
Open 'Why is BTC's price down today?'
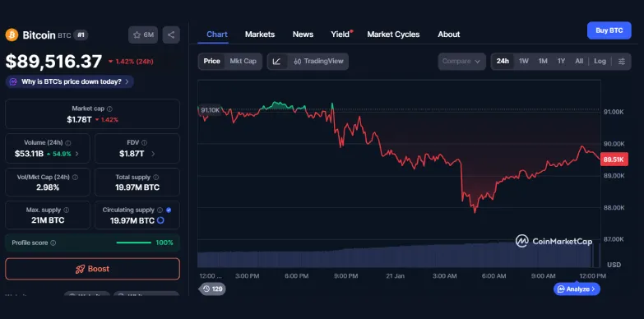click(x=70, y=81)
